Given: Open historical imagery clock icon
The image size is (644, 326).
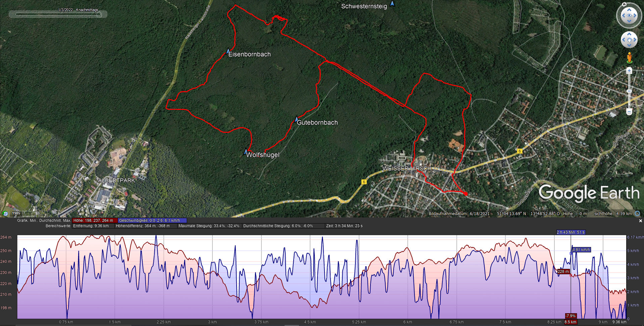Looking at the screenshot, I should coord(5,213).
